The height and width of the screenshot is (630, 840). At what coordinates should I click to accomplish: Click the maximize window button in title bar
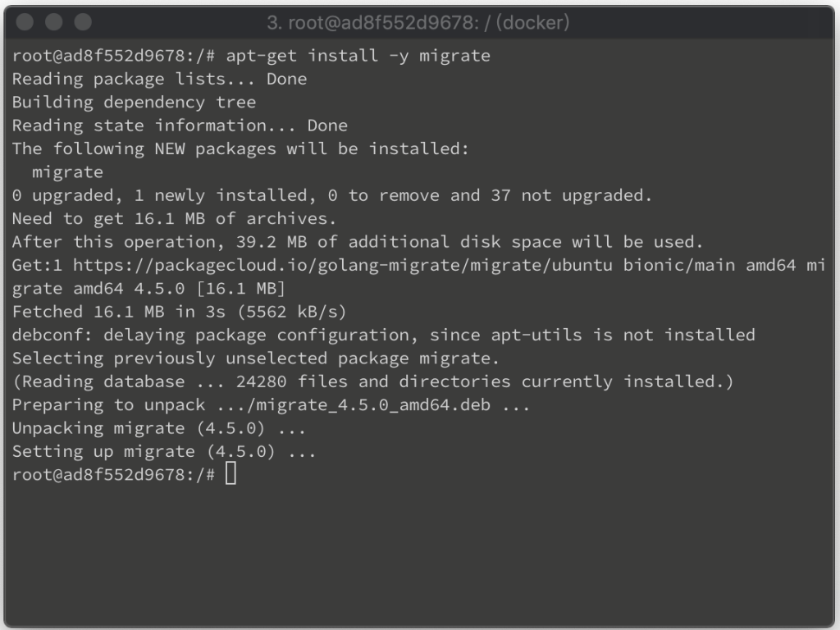tap(83, 22)
